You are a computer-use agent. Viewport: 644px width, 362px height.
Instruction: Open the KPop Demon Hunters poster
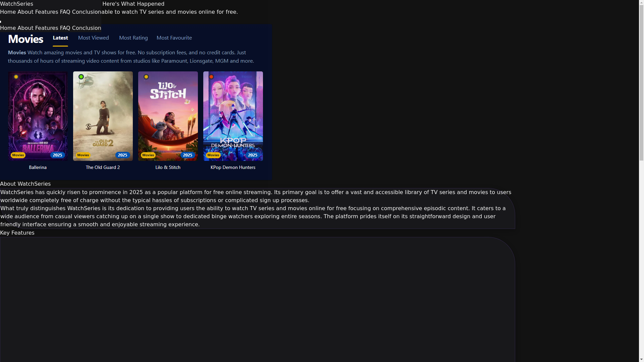233,116
